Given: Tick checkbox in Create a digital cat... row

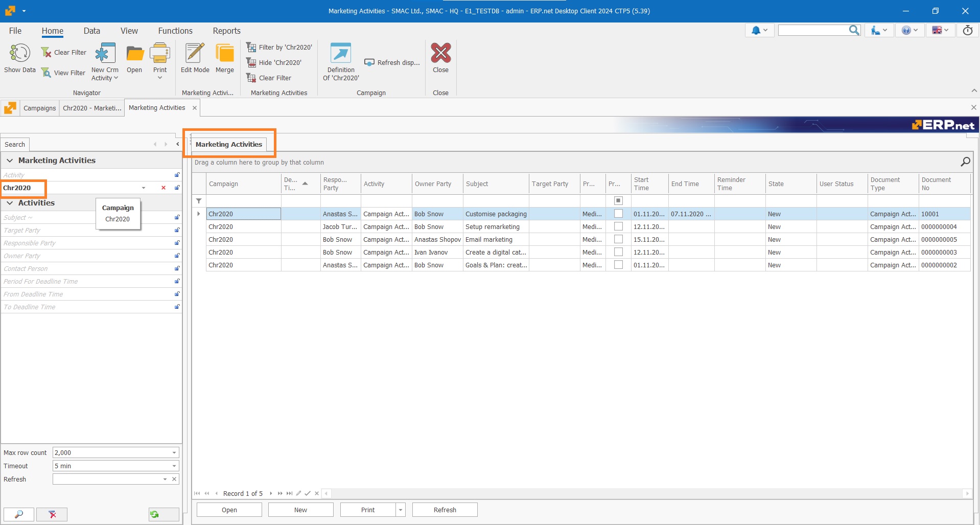Looking at the screenshot, I should click(618, 252).
